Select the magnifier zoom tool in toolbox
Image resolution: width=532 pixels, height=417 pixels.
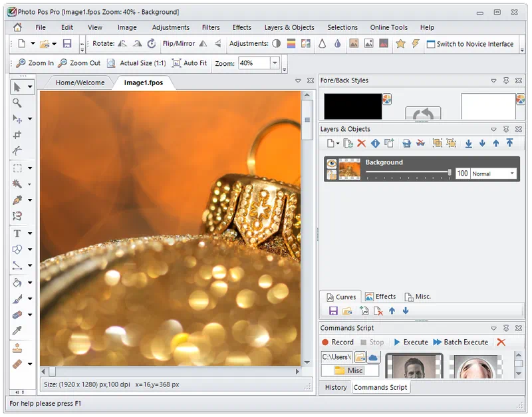17,103
